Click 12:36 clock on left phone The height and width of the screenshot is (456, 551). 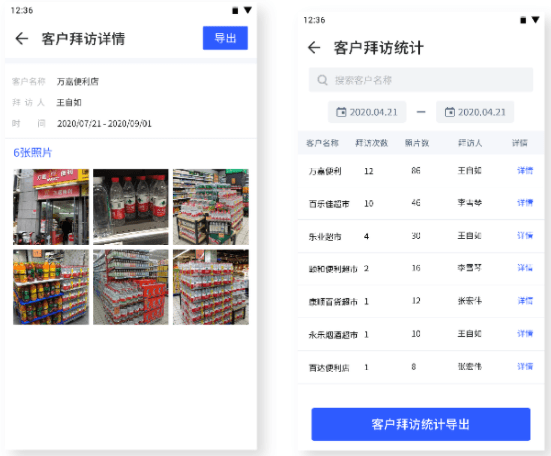[x=22, y=10]
